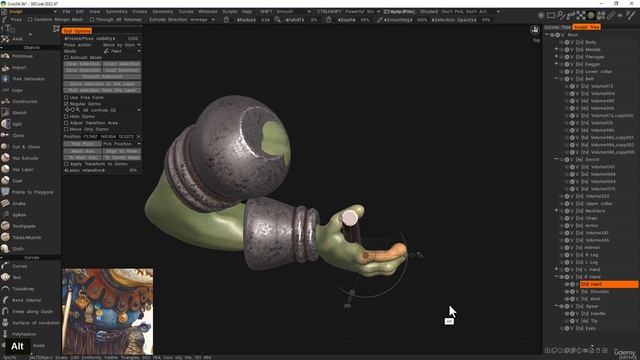This screenshot has width=640, height=360.
Task: Select the Clone tool
Action: point(18,135)
